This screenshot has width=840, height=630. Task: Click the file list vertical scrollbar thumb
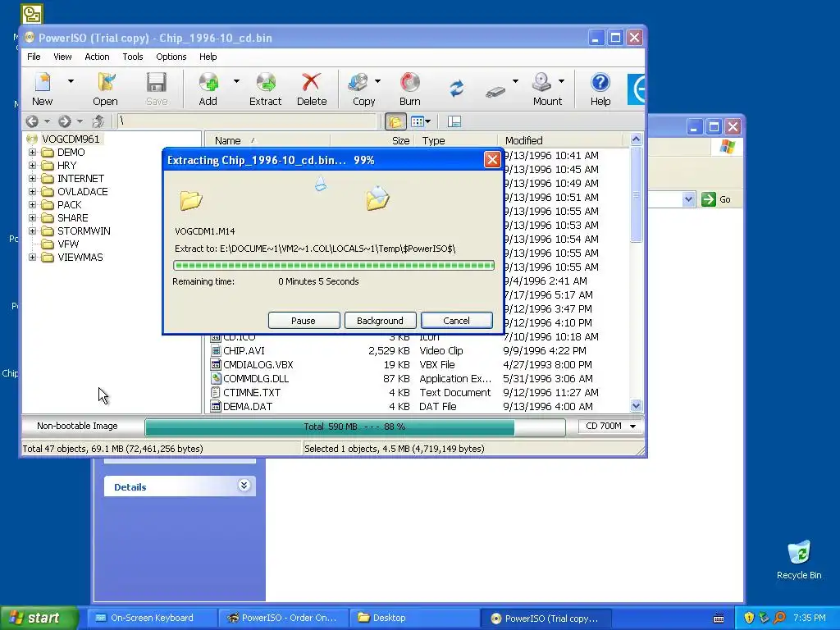(636, 194)
